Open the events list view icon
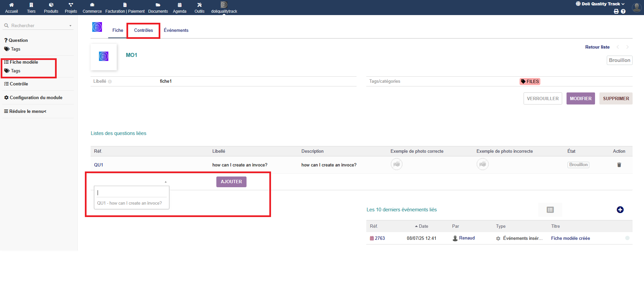Image resolution: width=644 pixels, height=281 pixels. (550, 210)
